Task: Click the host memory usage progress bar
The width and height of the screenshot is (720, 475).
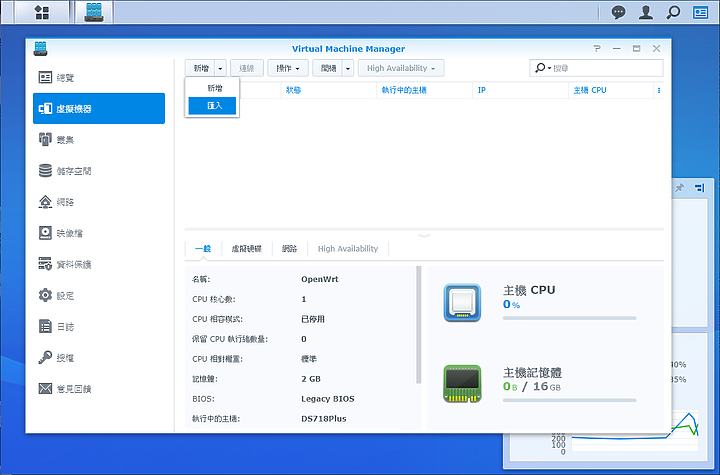Action: tap(569, 400)
